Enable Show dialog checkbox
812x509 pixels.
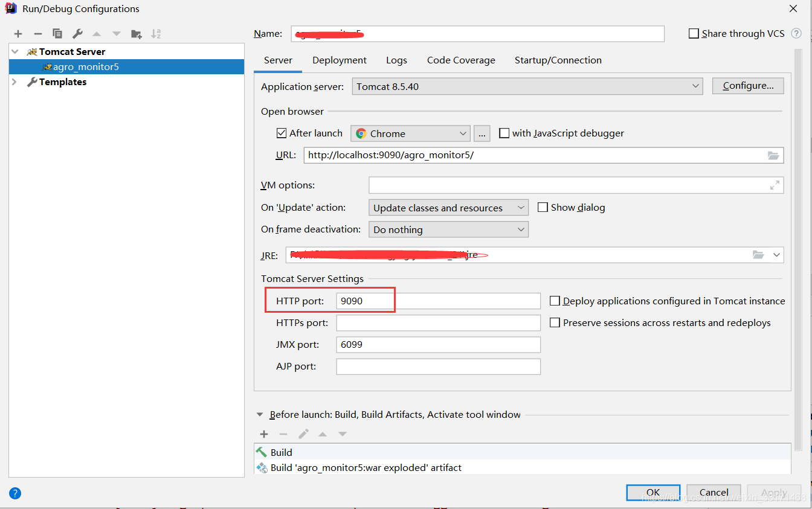click(543, 207)
